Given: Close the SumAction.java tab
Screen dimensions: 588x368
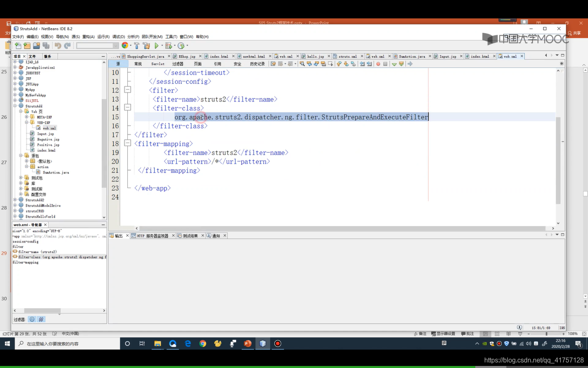Looking at the screenshot, I should tap(430, 56).
